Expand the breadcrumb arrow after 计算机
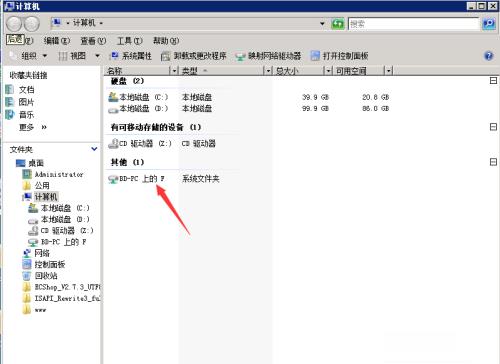500x364 pixels. pyautogui.click(x=101, y=23)
